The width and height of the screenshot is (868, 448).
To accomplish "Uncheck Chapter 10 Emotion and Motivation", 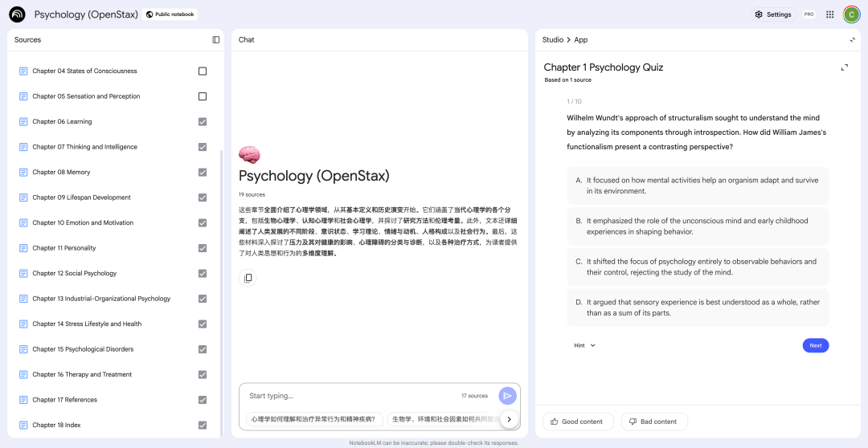I will pos(203,223).
